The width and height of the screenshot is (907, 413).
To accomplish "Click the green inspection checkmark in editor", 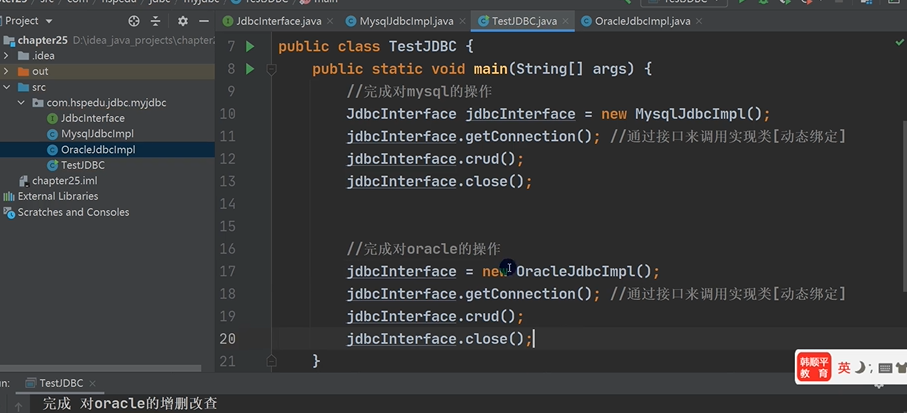I will pyautogui.click(x=899, y=42).
